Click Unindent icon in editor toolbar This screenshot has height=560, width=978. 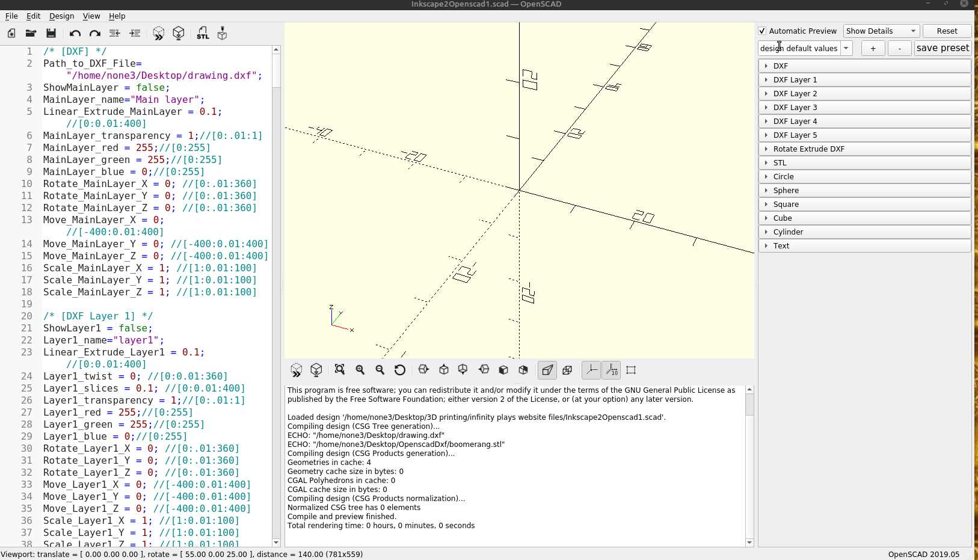pyautogui.click(x=115, y=34)
